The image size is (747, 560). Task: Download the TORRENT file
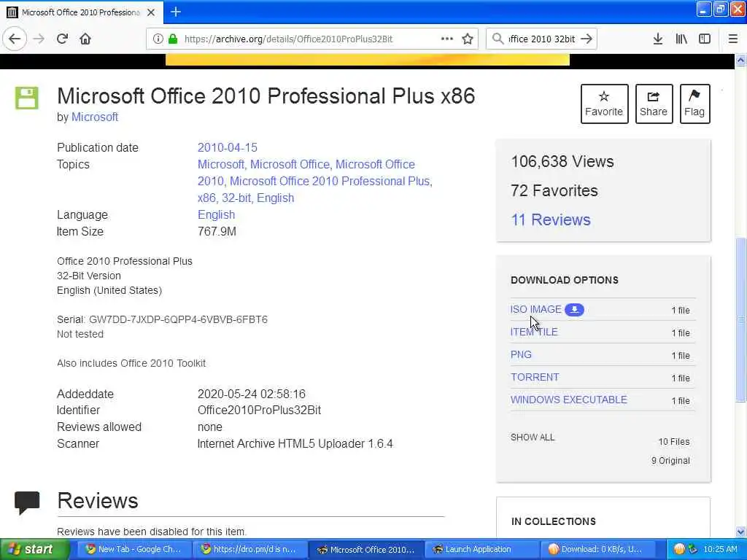tap(535, 377)
